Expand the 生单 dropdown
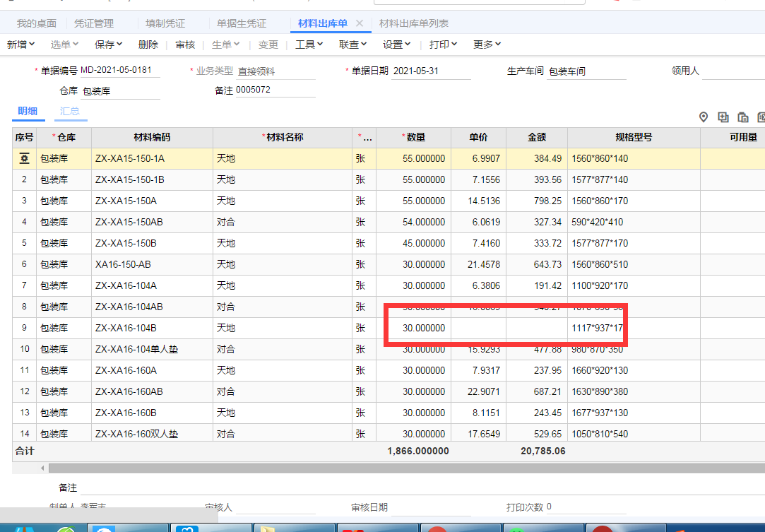This screenshot has height=532, width=765. (226, 45)
